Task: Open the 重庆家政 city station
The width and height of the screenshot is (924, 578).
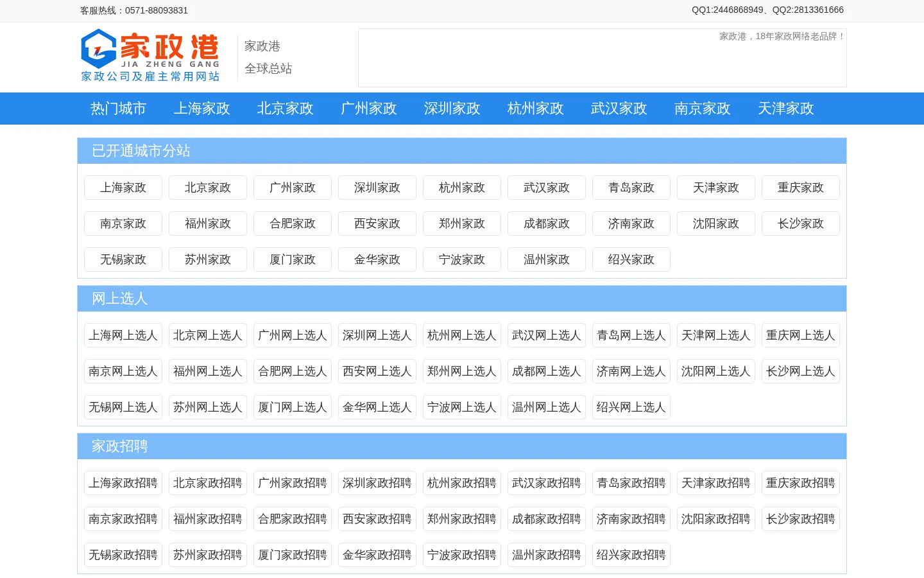Action: click(801, 188)
